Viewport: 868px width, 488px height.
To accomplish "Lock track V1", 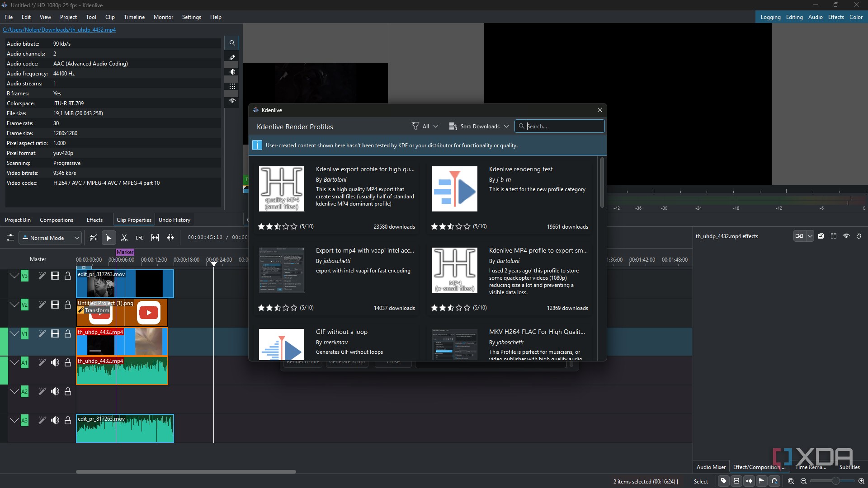I will tap(68, 333).
